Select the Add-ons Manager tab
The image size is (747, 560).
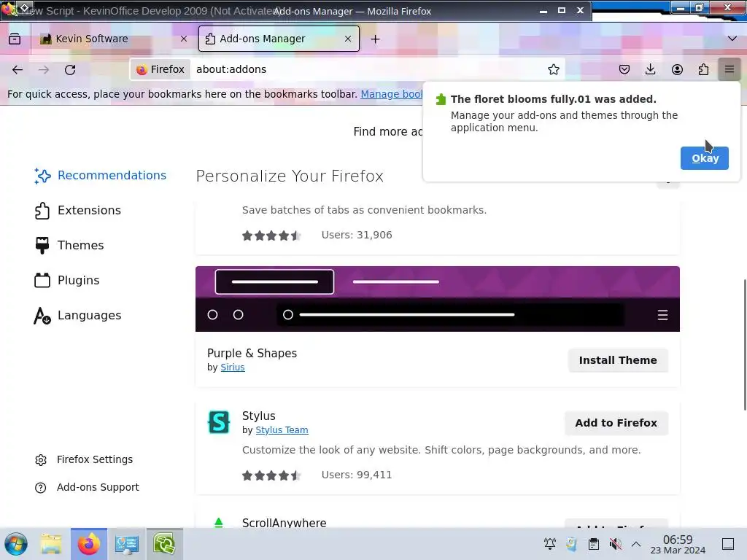(x=279, y=39)
